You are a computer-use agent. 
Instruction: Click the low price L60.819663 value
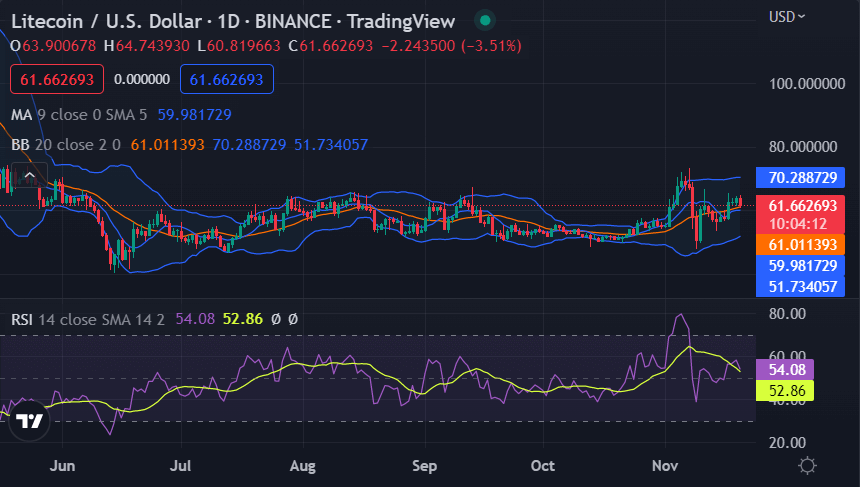coord(239,46)
